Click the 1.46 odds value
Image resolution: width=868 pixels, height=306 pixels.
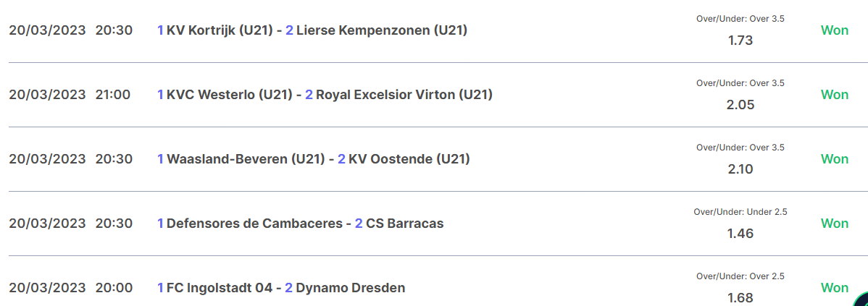point(740,234)
